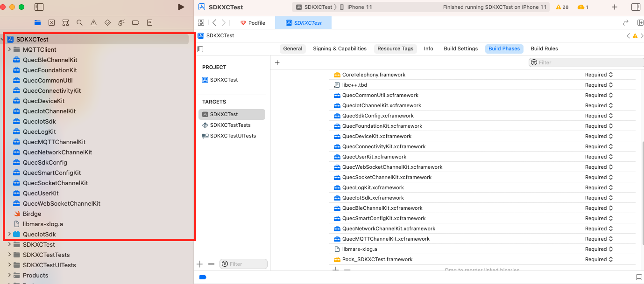Hide the project and targets list
The height and width of the screenshot is (284, 644).
[x=200, y=49]
